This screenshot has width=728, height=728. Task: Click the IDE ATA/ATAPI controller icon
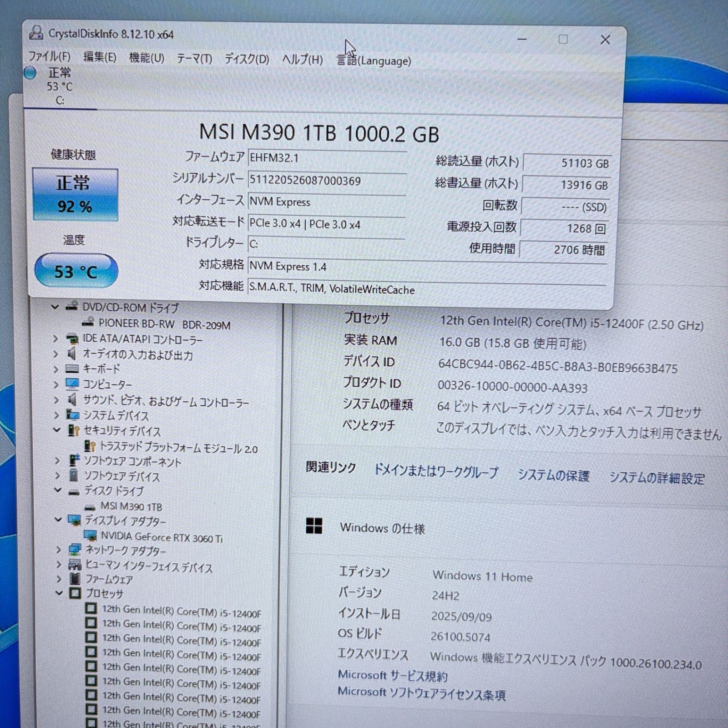coord(72,339)
